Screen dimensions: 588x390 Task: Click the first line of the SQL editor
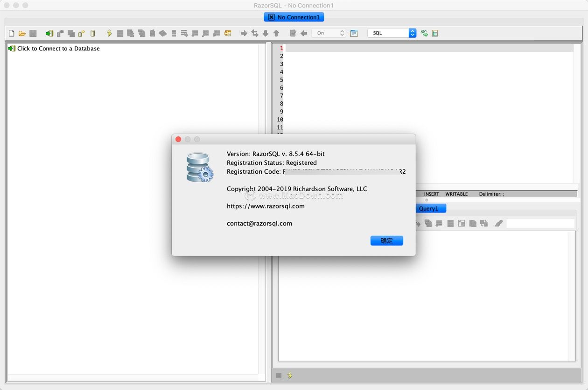coord(429,48)
